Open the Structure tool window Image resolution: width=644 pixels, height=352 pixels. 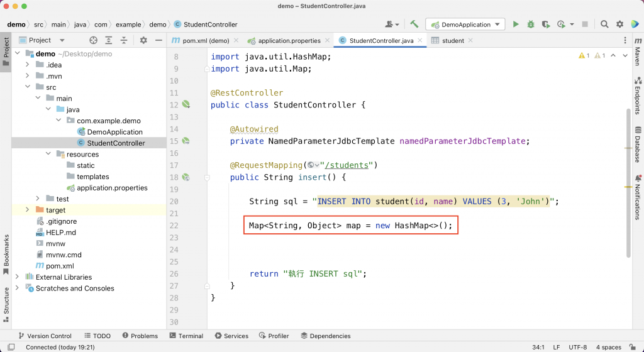point(6,304)
